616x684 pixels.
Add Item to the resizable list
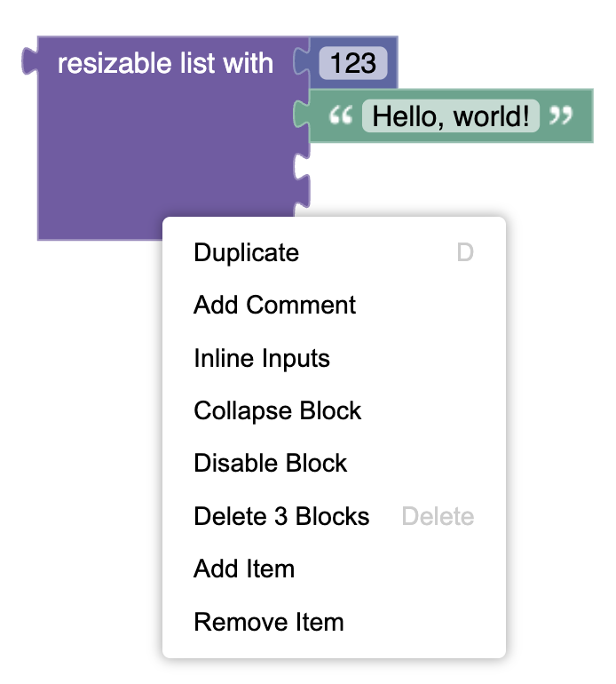[334, 569]
